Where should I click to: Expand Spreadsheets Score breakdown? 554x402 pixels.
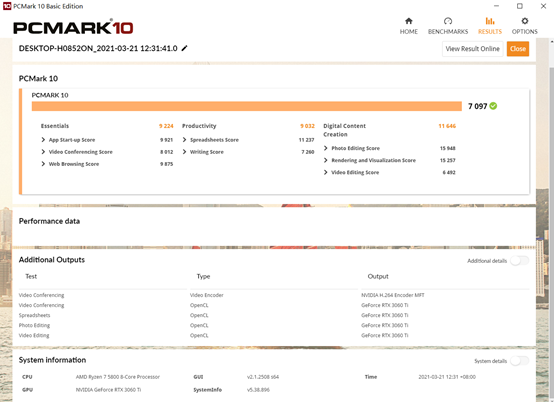click(x=184, y=140)
